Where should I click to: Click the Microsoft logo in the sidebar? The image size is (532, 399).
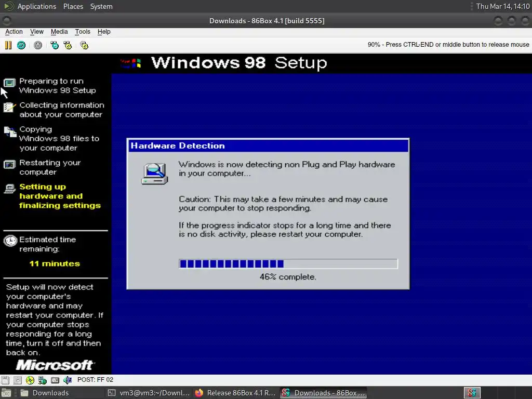tap(54, 365)
